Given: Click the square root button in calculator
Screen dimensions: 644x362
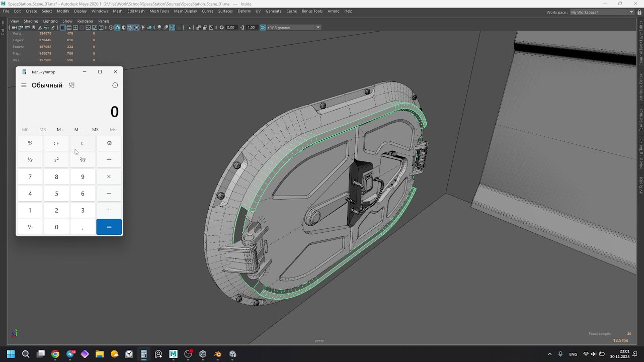Looking at the screenshot, I should pos(83,160).
